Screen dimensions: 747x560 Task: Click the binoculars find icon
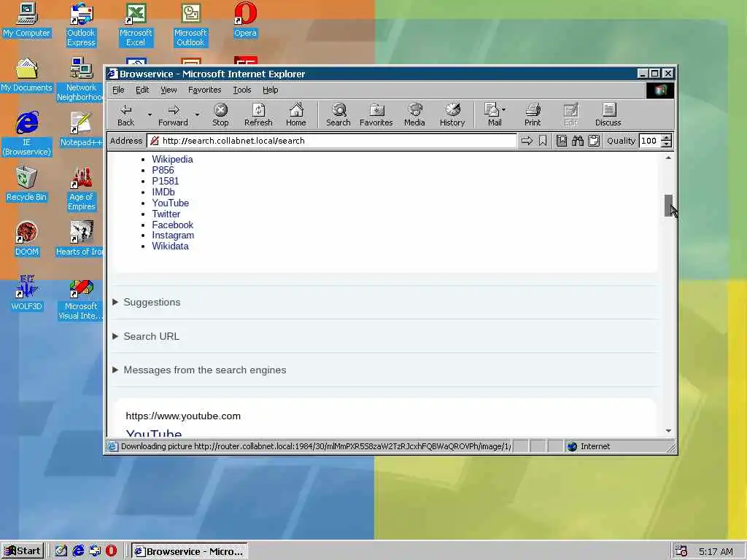click(x=578, y=141)
